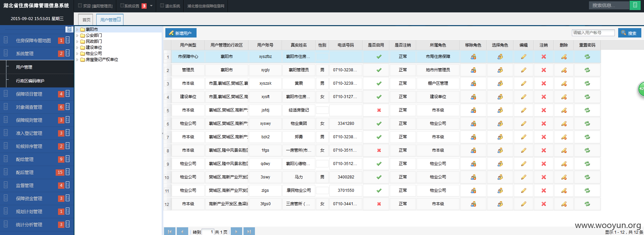This screenshot has height=235, width=644.
Task: Go to previous page pager icon
Action: [x=182, y=231]
